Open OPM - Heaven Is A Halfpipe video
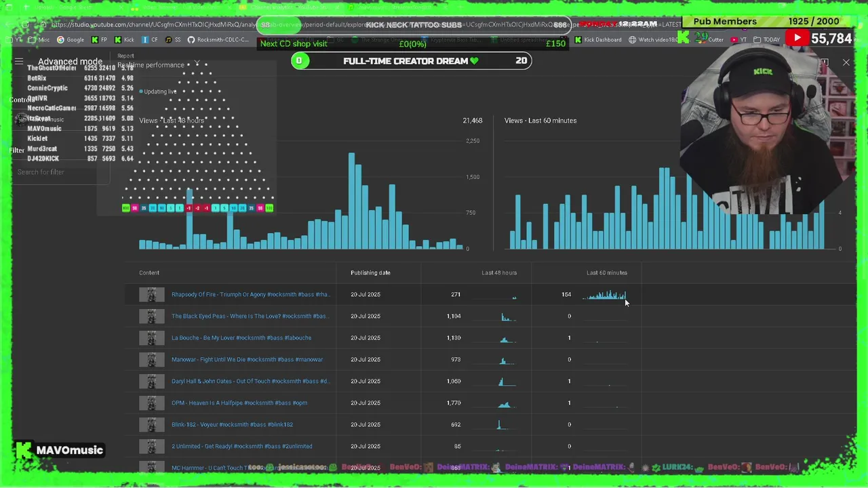The width and height of the screenshot is (868, 488). (239, 403)
